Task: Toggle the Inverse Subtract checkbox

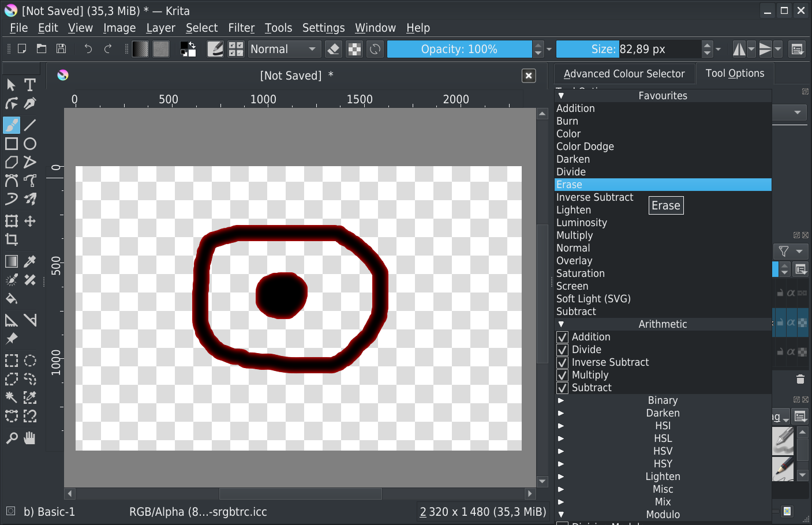Action: click(x=563, y=362)
